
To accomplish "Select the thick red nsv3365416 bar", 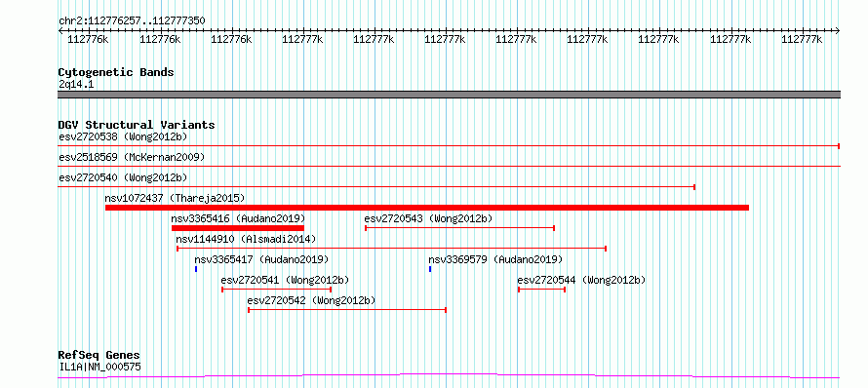I will pos(238,228).
